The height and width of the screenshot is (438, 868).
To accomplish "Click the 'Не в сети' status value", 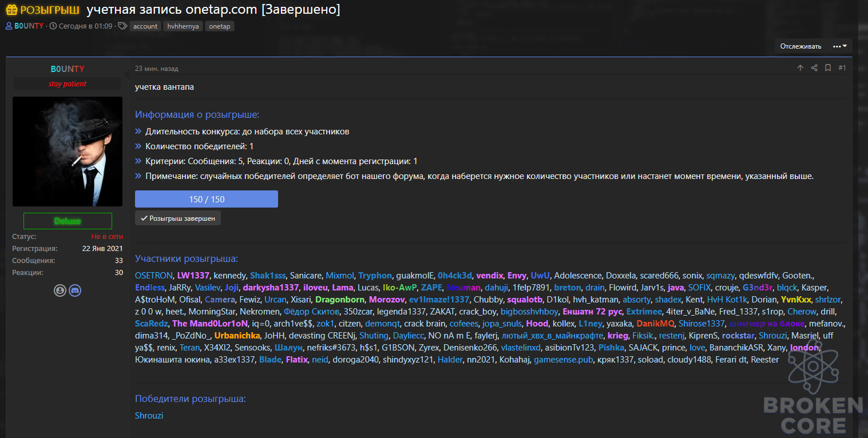I will 107,237.
